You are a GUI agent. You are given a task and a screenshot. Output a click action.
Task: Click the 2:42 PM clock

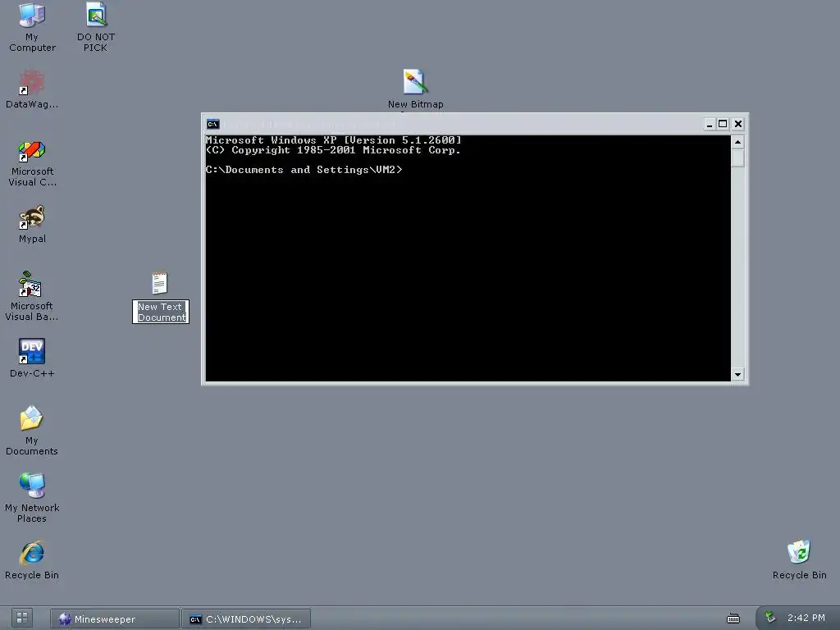(806, 618)
